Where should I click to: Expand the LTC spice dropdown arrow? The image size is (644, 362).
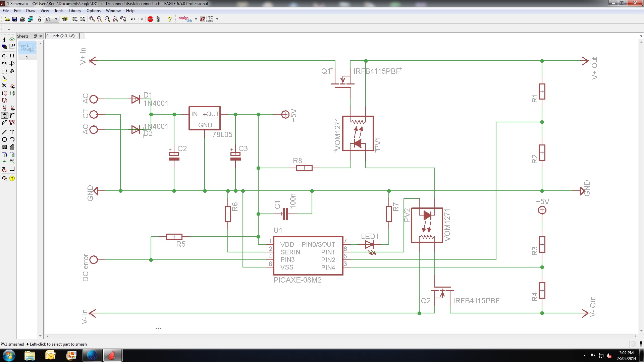coord(217,19)
